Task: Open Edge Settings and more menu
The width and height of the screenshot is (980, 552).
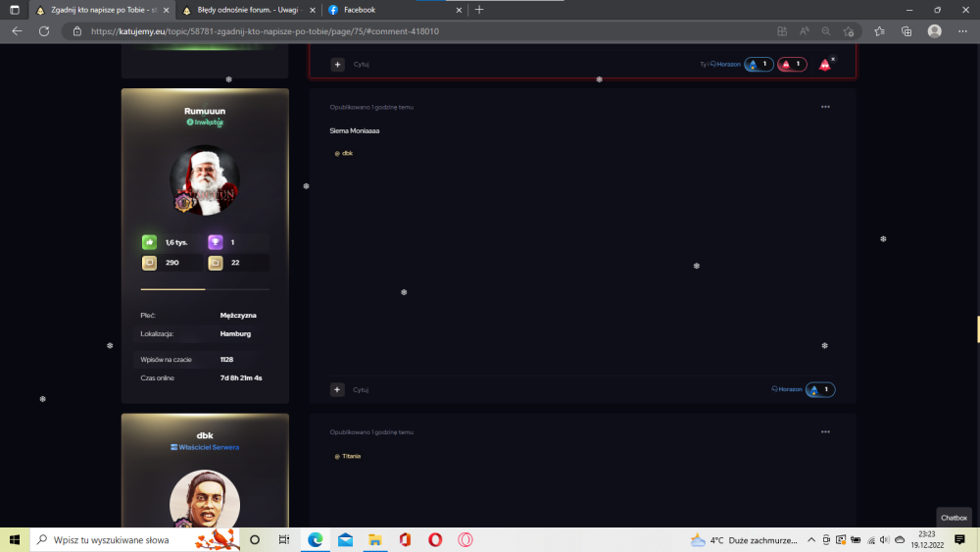Action: pyautogui.click(x=962, y=31)
